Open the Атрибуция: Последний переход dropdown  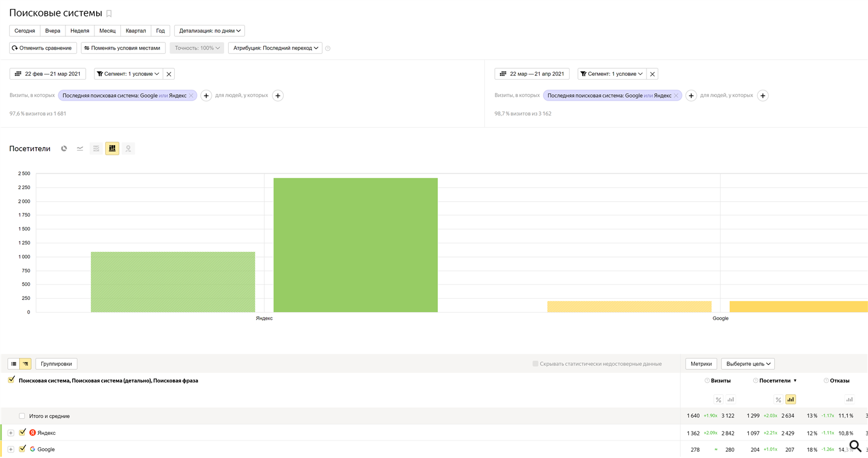click(x=275, y=48)
